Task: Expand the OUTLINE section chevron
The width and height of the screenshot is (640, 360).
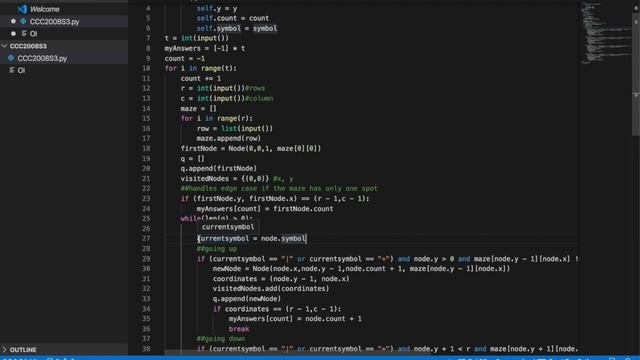Action: tap(4, 350)
